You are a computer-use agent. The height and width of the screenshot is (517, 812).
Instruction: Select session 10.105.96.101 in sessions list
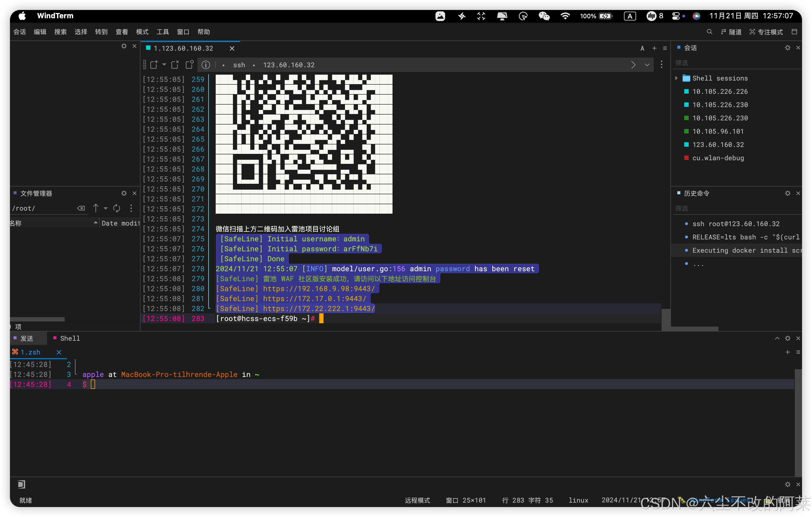tap(718, 131)
